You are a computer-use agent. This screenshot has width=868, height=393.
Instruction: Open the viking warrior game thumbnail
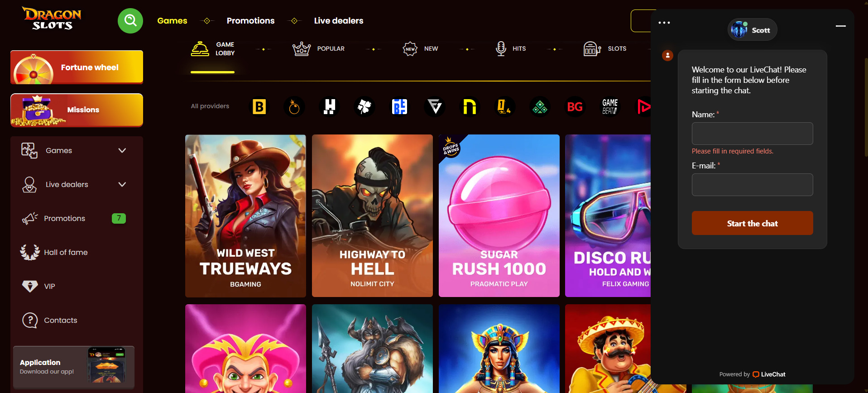372,349
